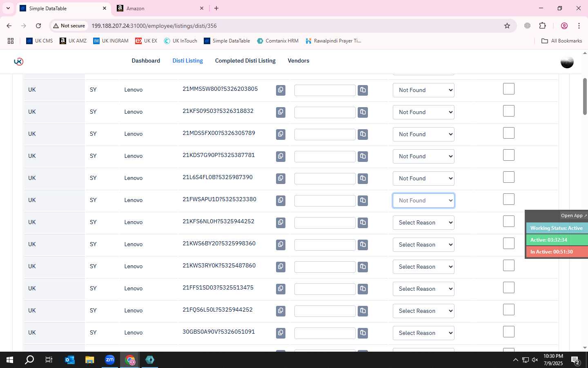Copy SKU 21L6S4FL0B?5325987390 with copy icon
The height and width of the screenshot is (368, 588).
point(281,178)
